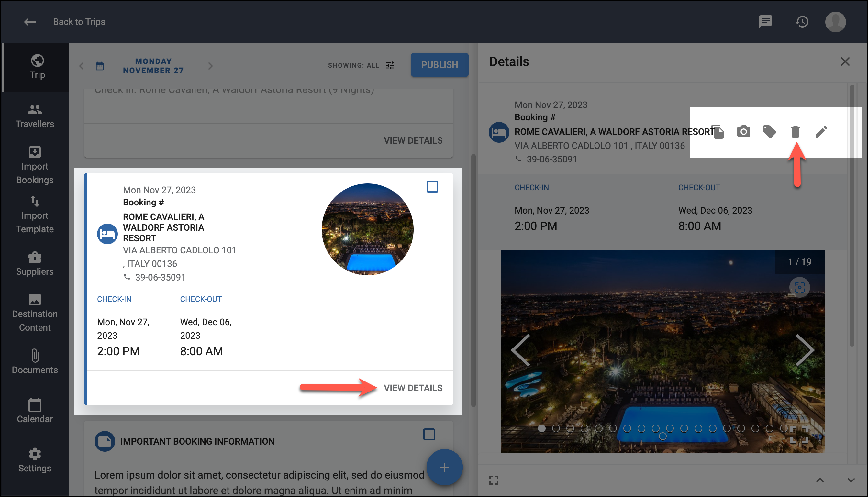This screenshot has height=497, width=868.
Task: Go to the previous day chevron
Action: pos(82,66)
